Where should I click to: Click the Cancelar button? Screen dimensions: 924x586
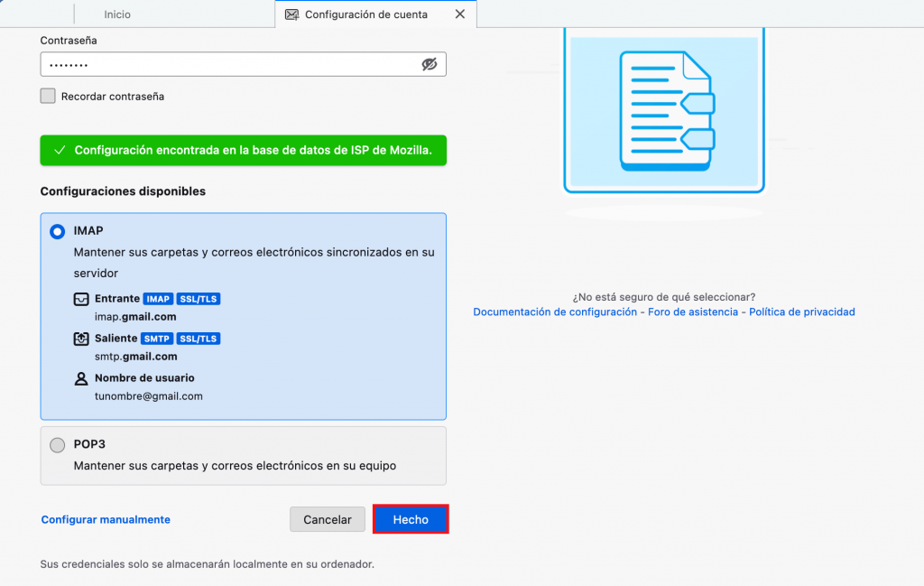coord(327,519)
